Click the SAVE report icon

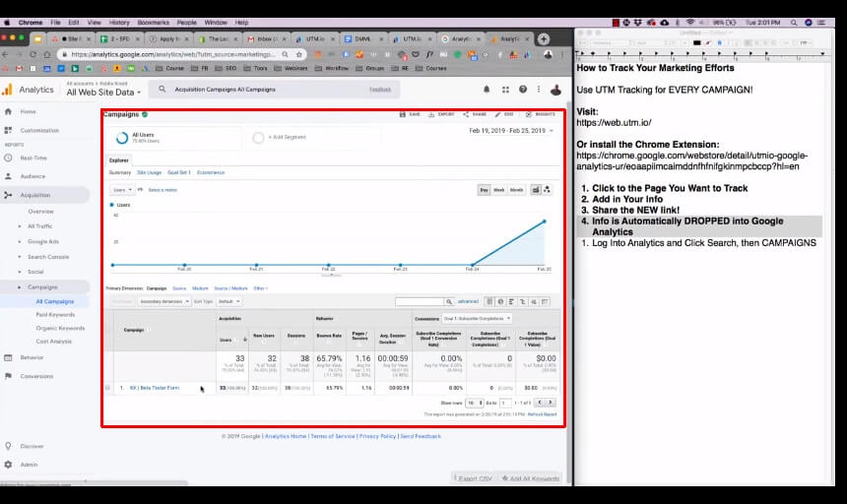[x=403, y=114]
